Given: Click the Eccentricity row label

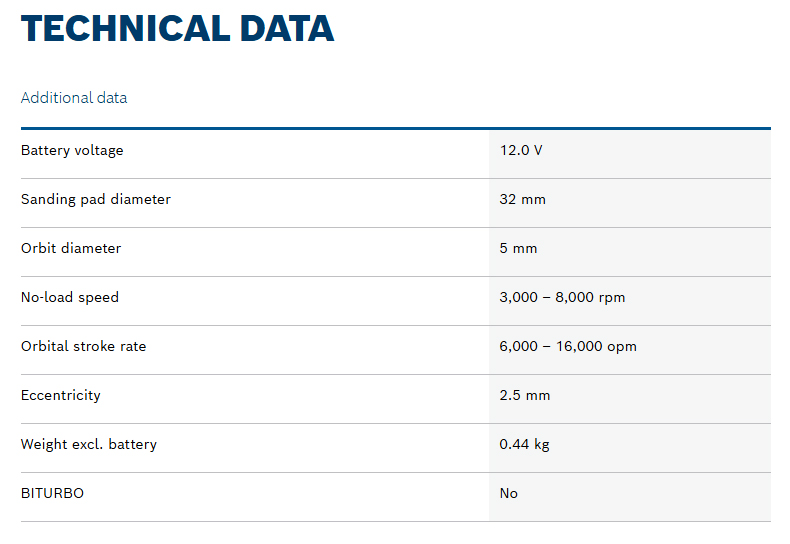Looking at the screenshot, I should [x=61, y=396].
